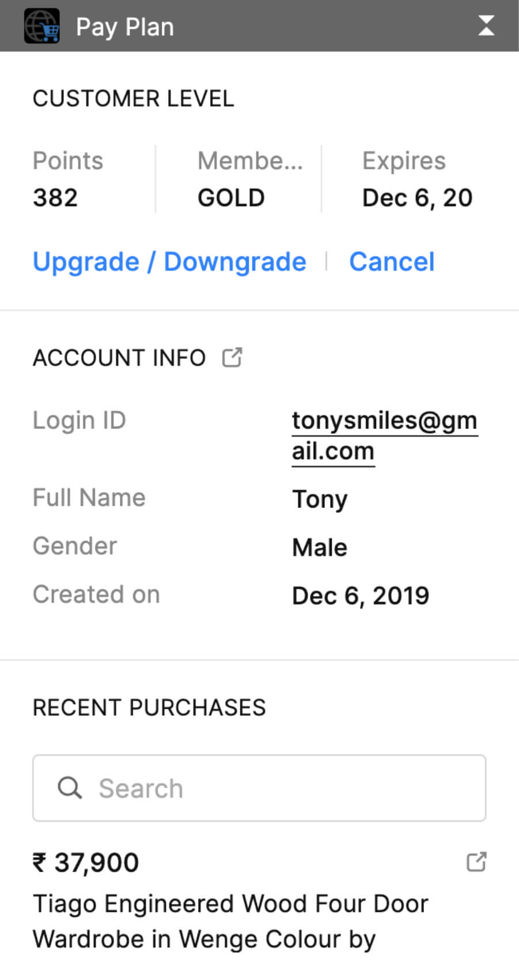
Task: Select the Points value 382
Action: point(55,198)
